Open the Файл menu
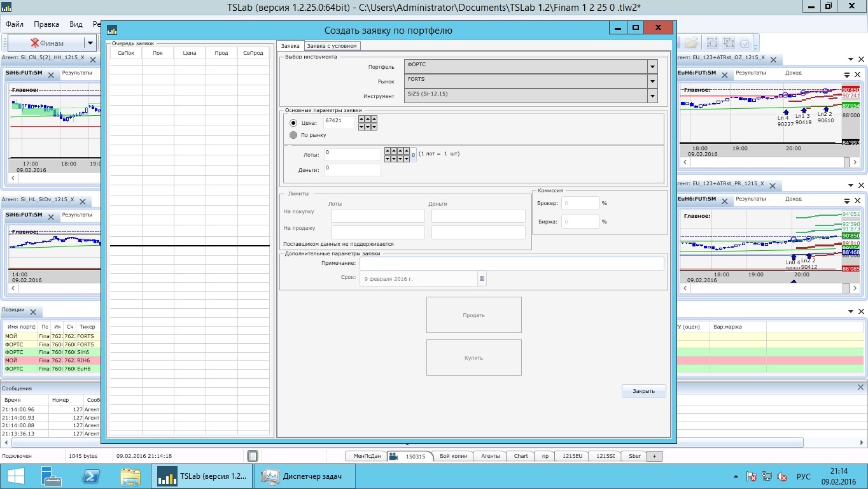 point(14,24)
